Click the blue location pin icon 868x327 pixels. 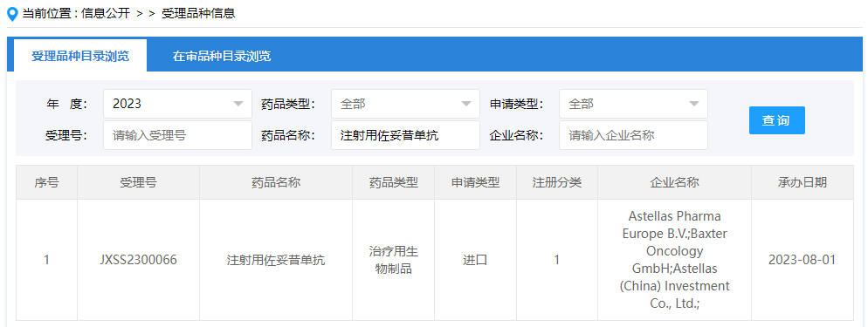[12, 14]
